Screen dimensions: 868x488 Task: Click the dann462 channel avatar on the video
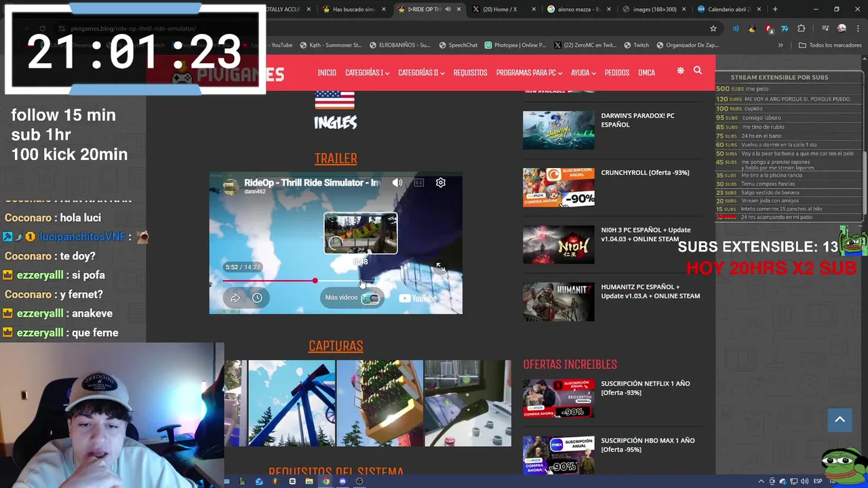[x=231, y=186]
